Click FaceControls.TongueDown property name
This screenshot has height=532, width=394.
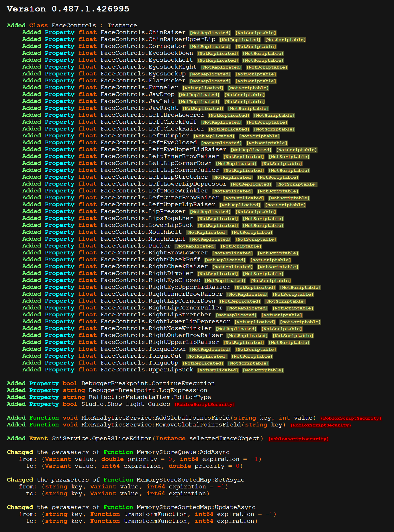coord(143,349)
